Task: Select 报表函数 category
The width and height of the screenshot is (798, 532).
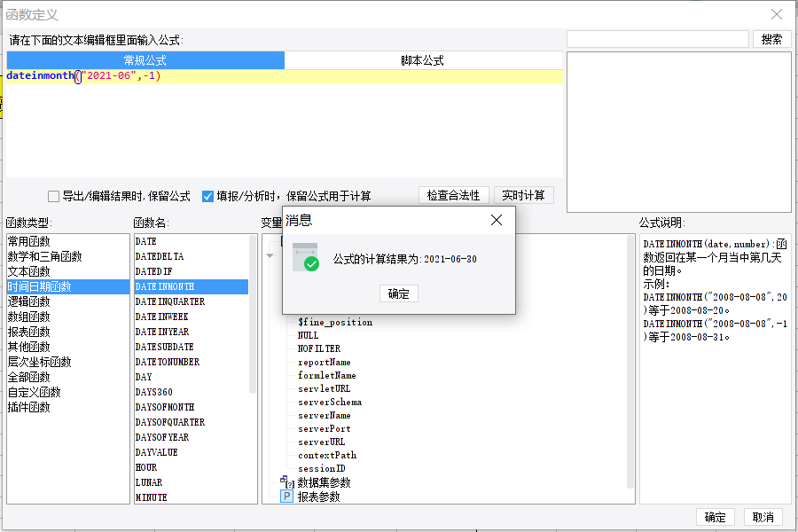Action: [x=68, y=332]
